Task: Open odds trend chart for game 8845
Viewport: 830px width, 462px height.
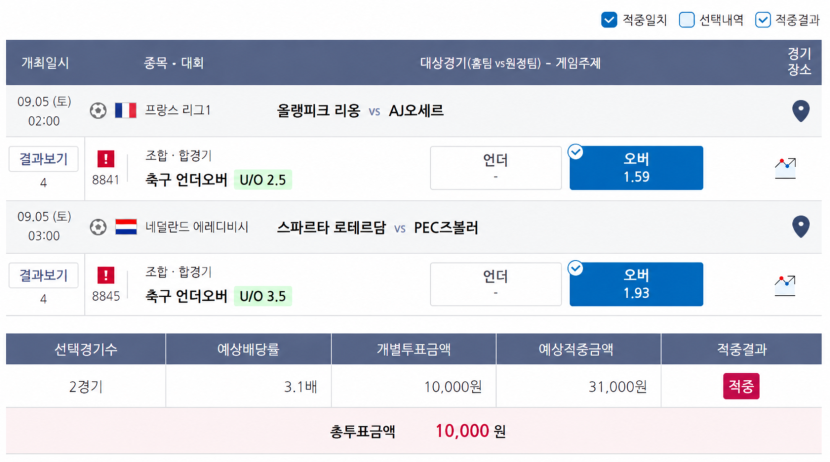Action: click(x=785, y=285)
